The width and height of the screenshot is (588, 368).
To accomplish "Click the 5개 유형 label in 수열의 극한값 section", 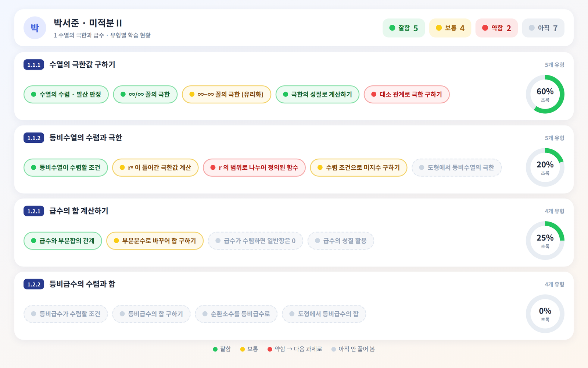I will [555, 65].
